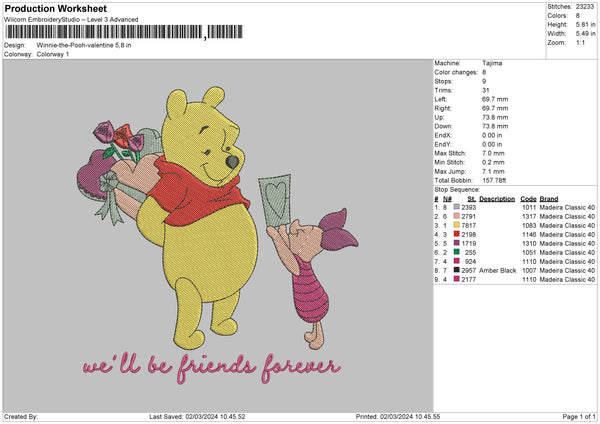Click thread code 1083 in stop row 3

pos(529,225)
